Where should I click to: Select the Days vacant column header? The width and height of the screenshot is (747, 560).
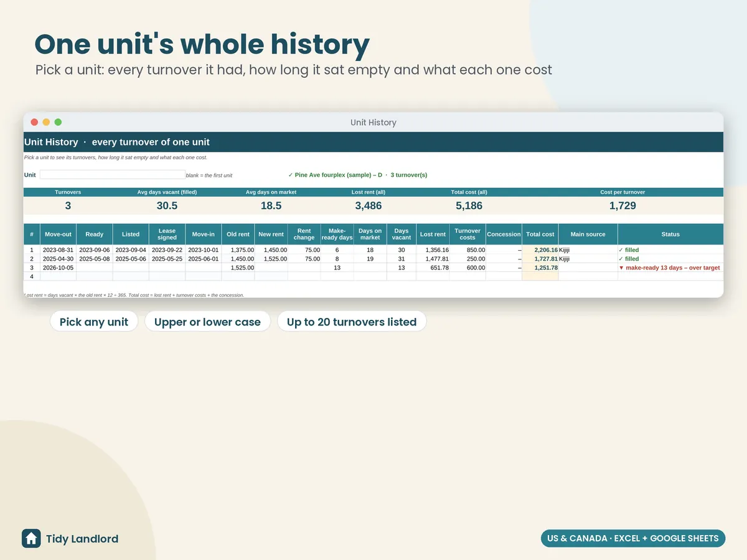point(402,234)
